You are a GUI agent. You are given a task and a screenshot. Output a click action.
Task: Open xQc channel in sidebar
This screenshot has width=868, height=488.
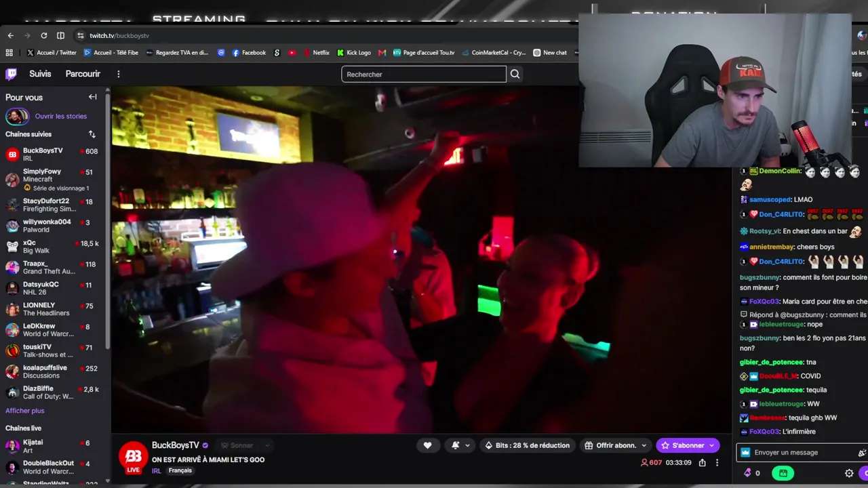(52, 247)
